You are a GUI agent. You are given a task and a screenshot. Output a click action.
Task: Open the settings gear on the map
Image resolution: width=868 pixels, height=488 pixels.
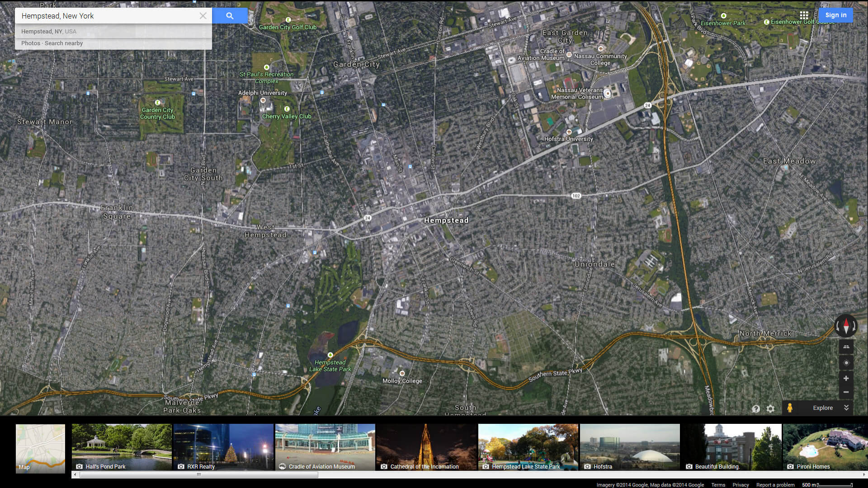[770, 408]
